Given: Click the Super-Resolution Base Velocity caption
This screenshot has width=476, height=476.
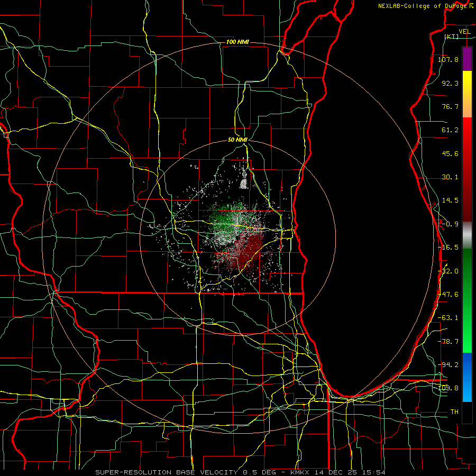Looking at the screenshot, I should pyautogui.click(x=240, y=472).
